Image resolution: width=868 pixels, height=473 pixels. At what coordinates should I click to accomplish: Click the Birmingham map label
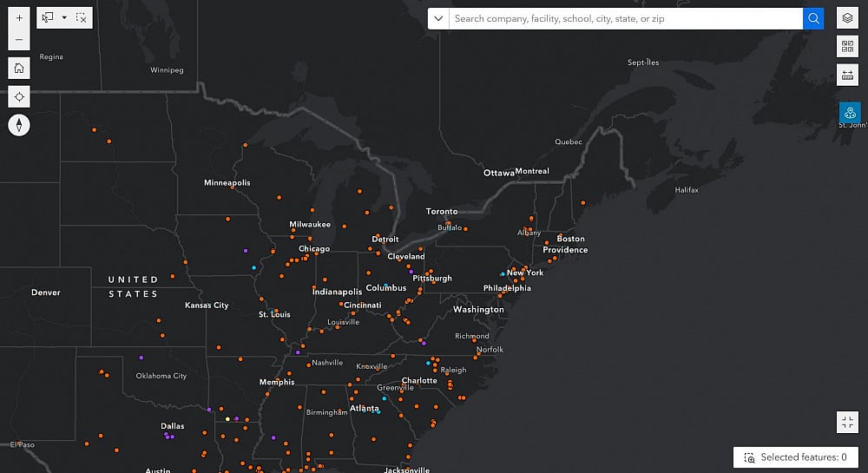pyautogui.click(x=326, y=412)
